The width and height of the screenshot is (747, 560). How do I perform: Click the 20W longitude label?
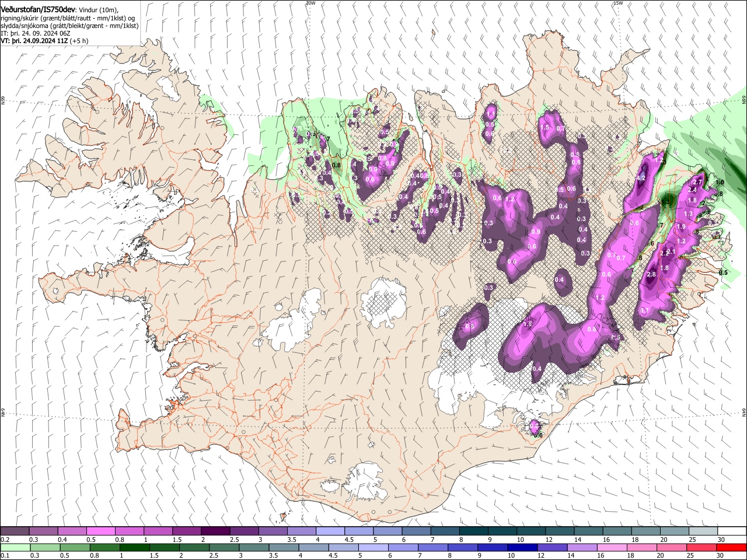click(310, 3)
